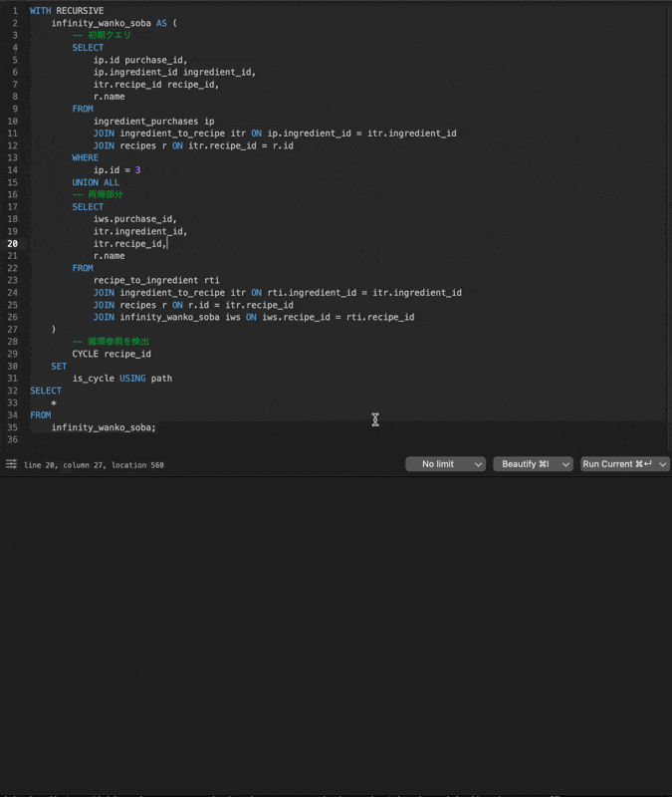
Task: Click SELECT keyword on line 4
Action: tap(88, 47)
